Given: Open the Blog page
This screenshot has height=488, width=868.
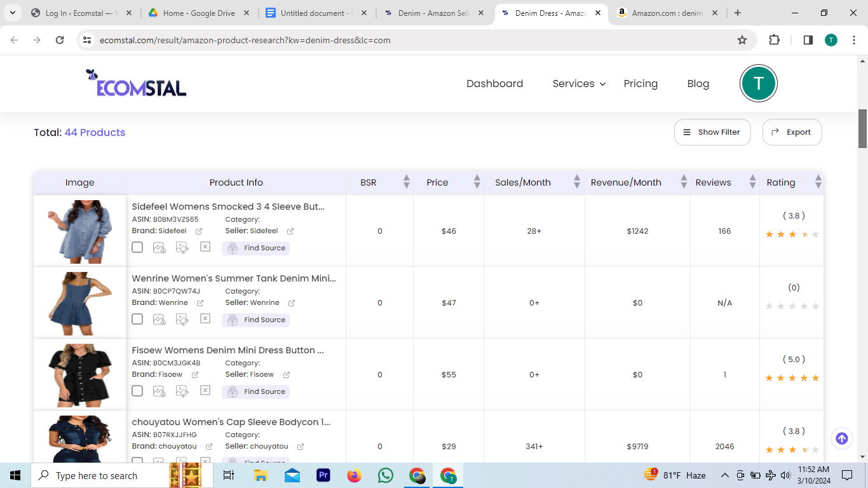Looking at the screenshot, I should [x=698, y=84].
